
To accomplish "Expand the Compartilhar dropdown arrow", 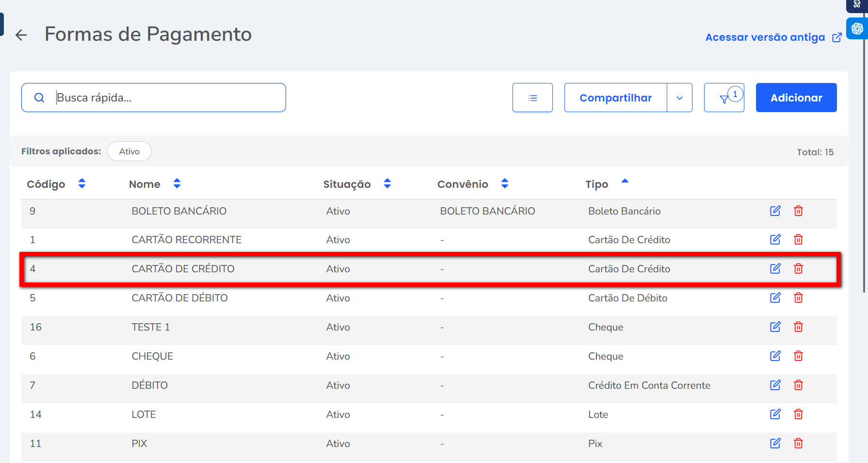I will [679, 98].
